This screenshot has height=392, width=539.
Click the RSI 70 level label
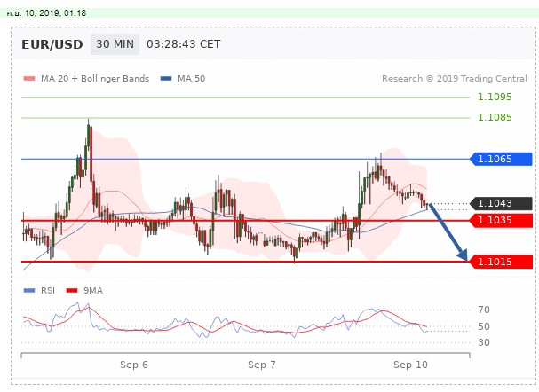point(484,310)
